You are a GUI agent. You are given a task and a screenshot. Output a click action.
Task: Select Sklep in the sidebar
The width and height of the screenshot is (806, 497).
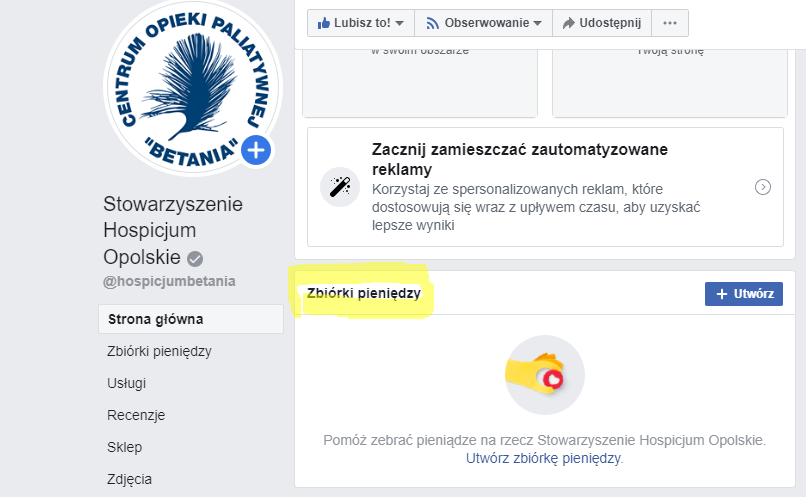pyautogui.click(x=124, y=447)
